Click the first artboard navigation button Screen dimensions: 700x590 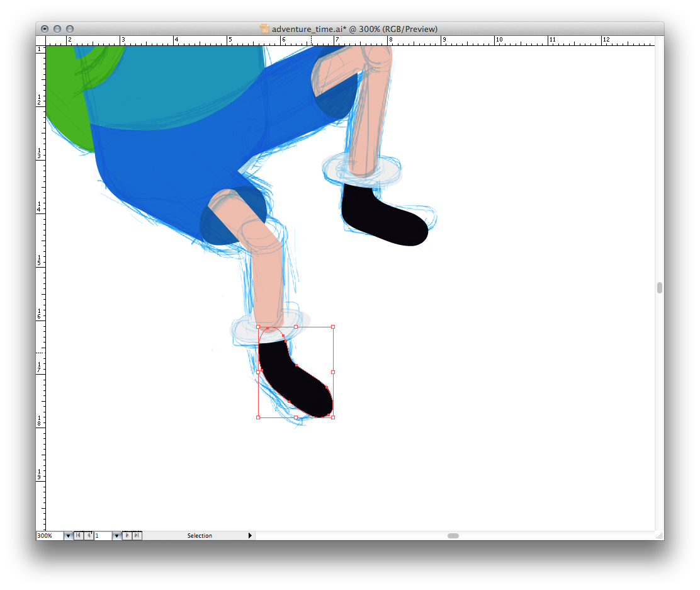coord(78,536)
